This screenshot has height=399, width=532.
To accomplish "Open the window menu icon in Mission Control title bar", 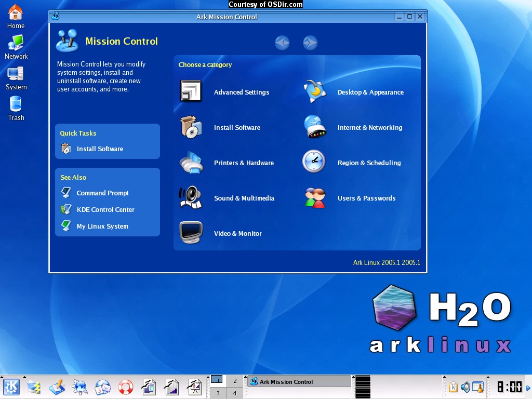I will coord(55,16).
